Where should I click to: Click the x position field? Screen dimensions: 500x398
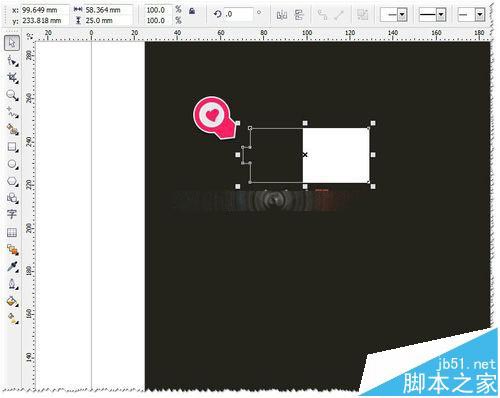[x=45, y=10]
